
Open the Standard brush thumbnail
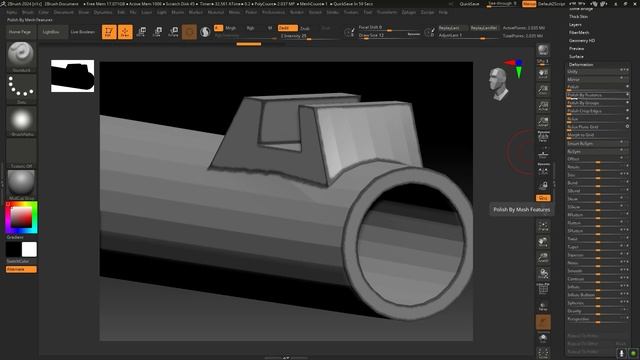click(21, 57)
